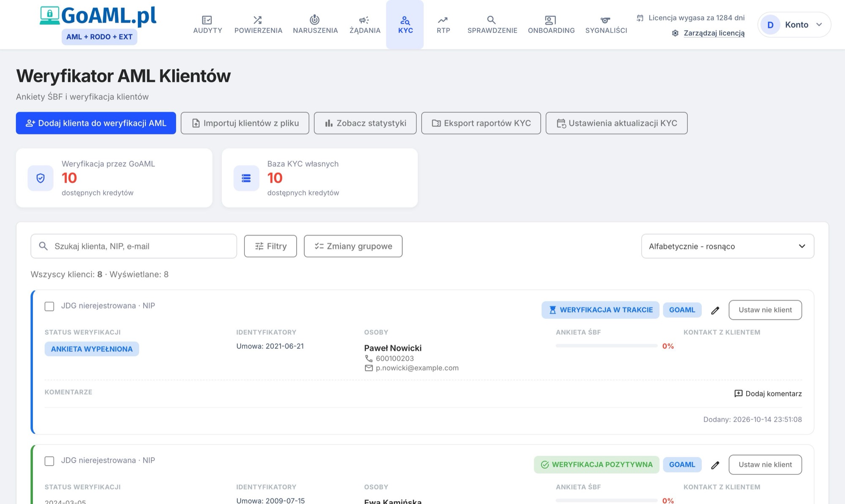Click the magnifier icon in the client search field
The height and width of the screenshot is (504, 845).
[x=43, y=246]
